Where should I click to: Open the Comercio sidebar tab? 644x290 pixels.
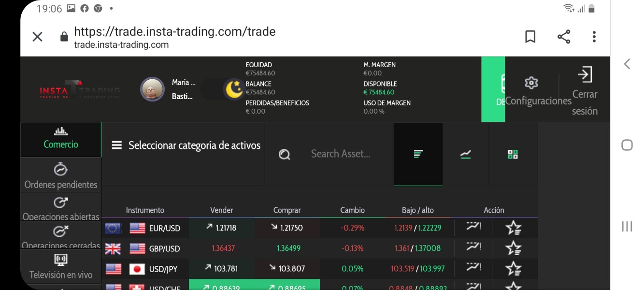click(61, 139)
